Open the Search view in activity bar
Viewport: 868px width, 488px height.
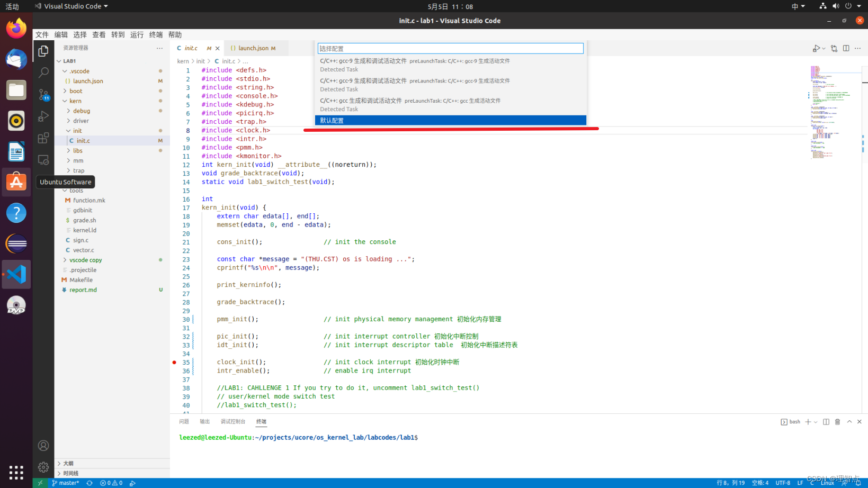[43, 73]
